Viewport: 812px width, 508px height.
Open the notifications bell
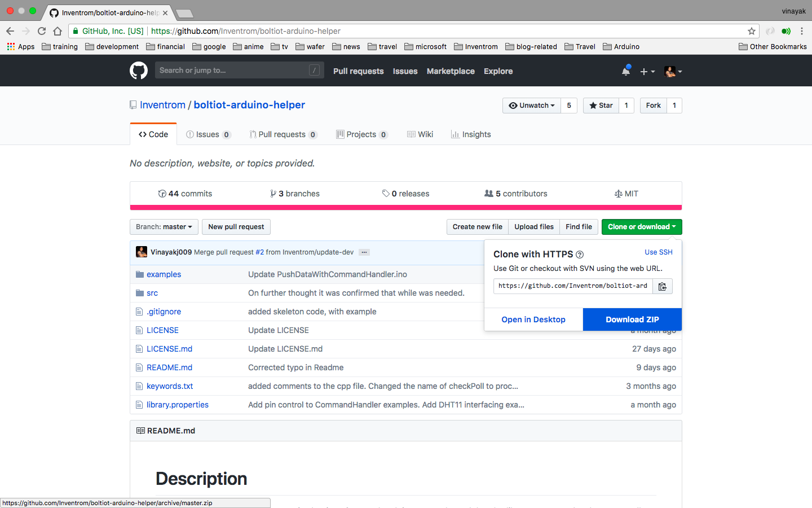625,71
